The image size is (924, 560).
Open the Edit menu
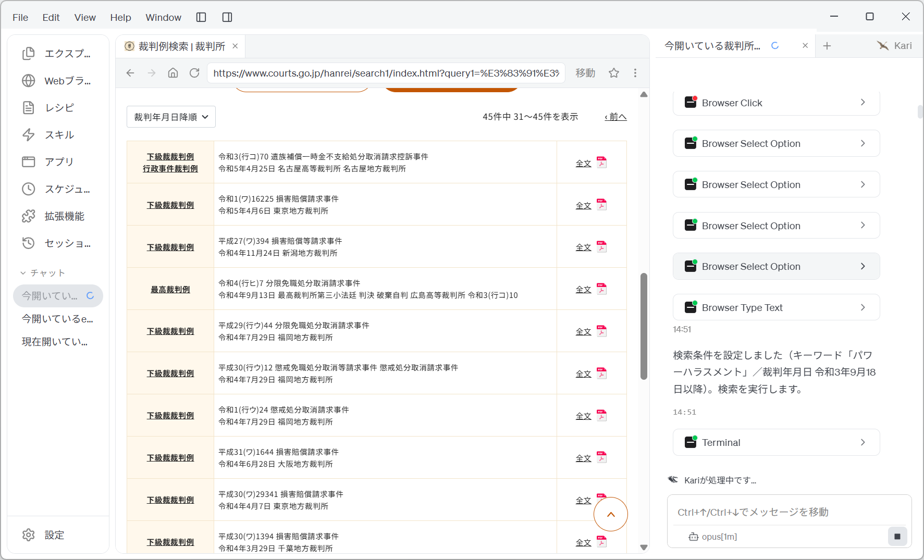coord(51,17)
